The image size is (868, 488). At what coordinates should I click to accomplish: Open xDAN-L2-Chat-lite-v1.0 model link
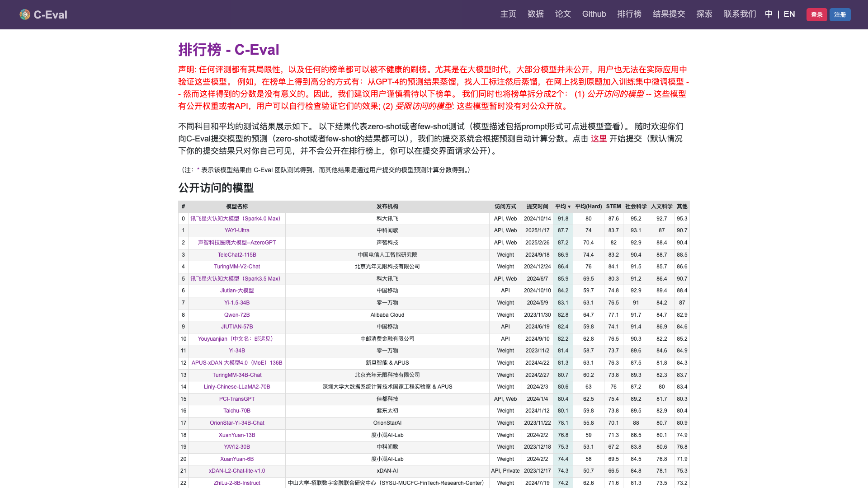237,471
